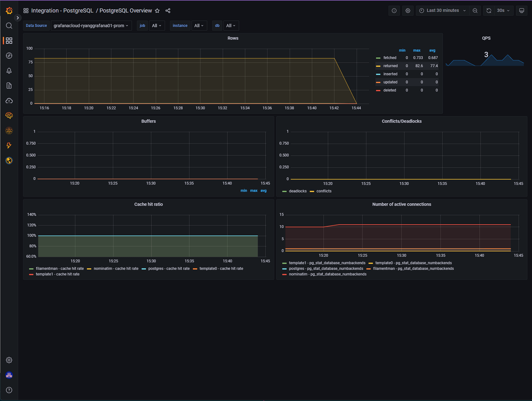Open the OnCall lightning icon
Screen dimensions: 532x401
(x=9, y=146)
